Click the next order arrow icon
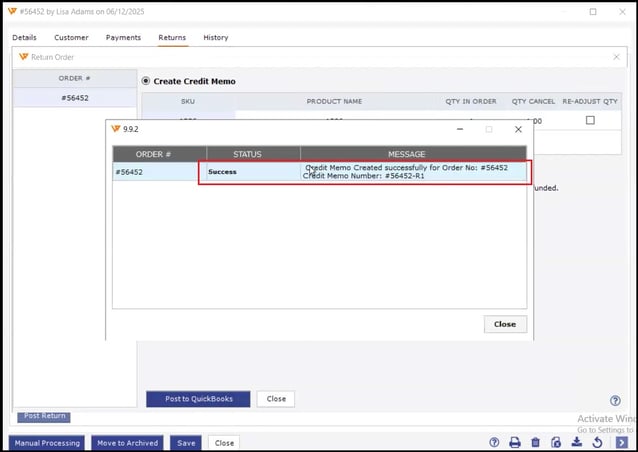 [x=621, y=442]
